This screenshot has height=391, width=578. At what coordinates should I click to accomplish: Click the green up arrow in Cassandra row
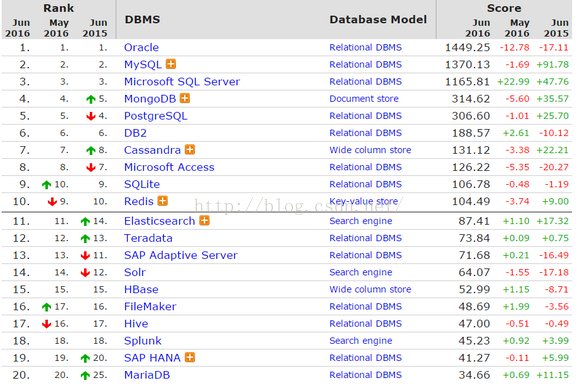point(91,150)
